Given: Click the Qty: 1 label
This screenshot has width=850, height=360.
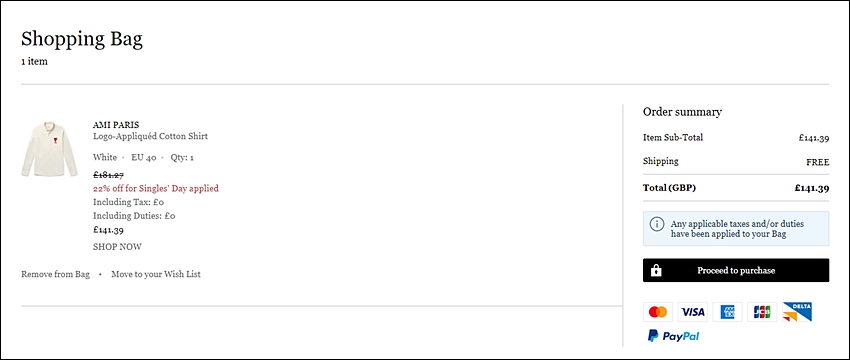Looking at the screenshot, I should (x=182, y=158).
